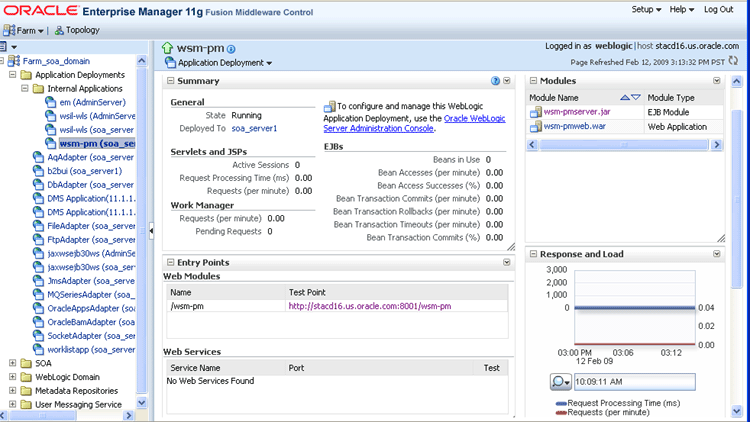
Task: Collapse the Summary panel
Action: point(170,81)
